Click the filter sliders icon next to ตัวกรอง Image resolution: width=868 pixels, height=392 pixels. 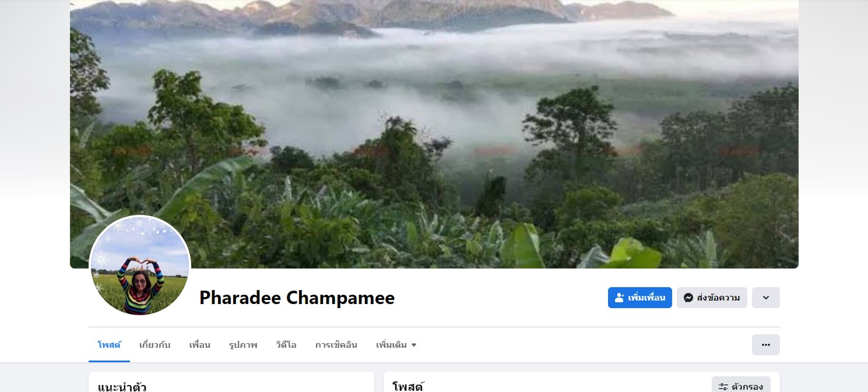coord(723,386)
